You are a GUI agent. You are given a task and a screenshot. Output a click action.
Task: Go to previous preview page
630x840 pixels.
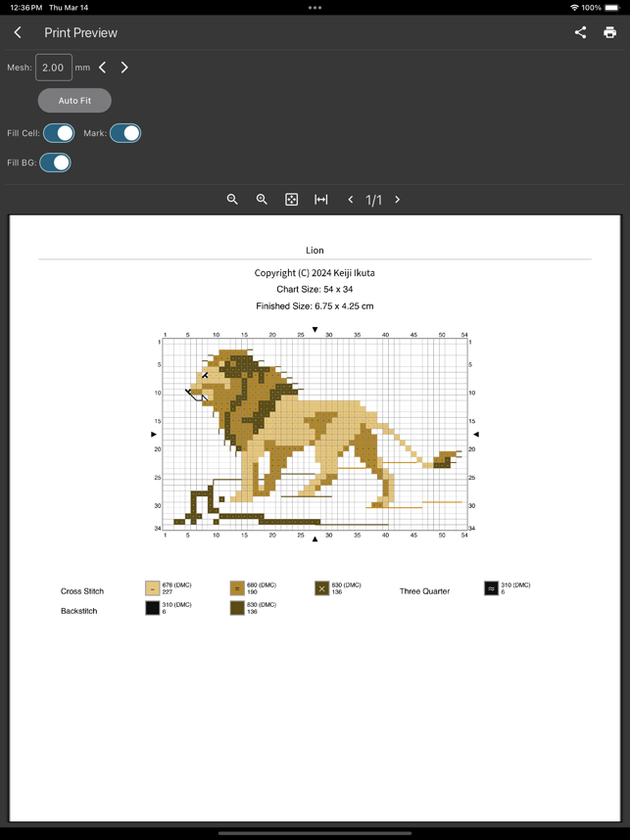351,200
